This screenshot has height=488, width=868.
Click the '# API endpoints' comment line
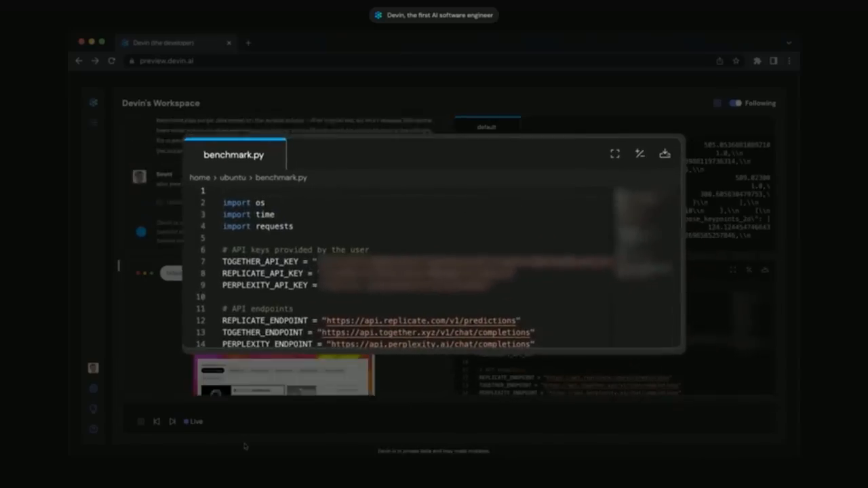pos(258,309)
